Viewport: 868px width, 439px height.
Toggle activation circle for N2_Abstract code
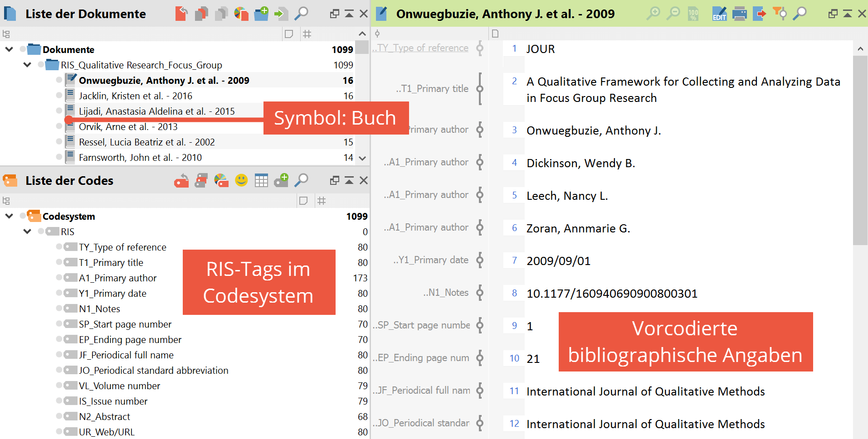tap(59, 416)
